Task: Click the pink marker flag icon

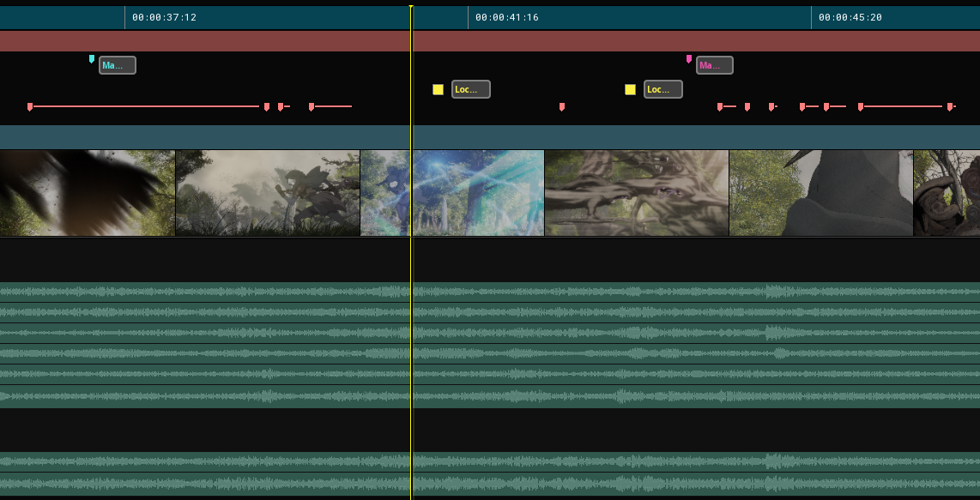Action: pyautogui.click(x=689, y=59)
